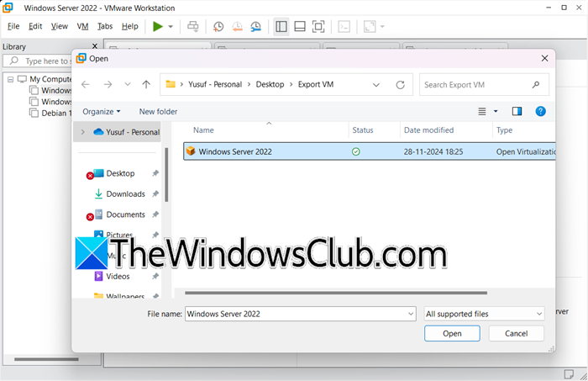Click Desktop in the address path

tap(270, 84)
